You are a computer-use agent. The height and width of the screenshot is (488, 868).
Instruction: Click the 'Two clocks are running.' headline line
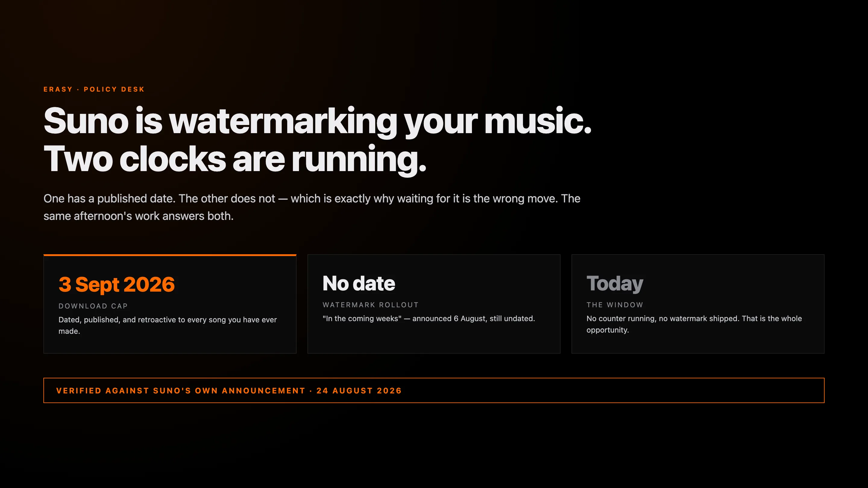(x=235, y=160)
